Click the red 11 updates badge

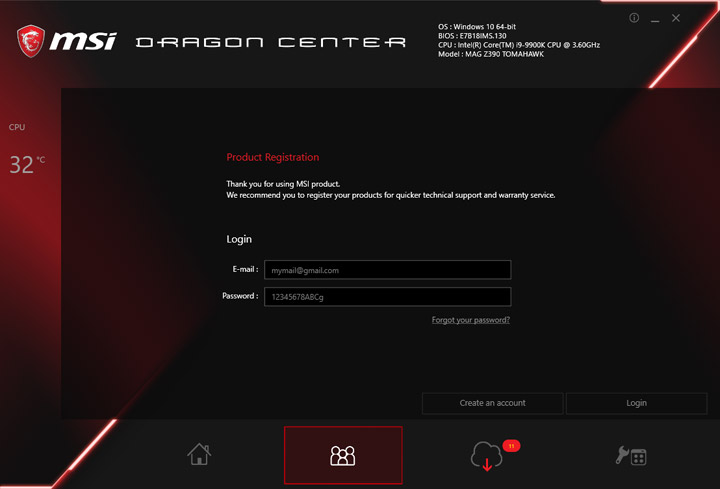[511, 446]
